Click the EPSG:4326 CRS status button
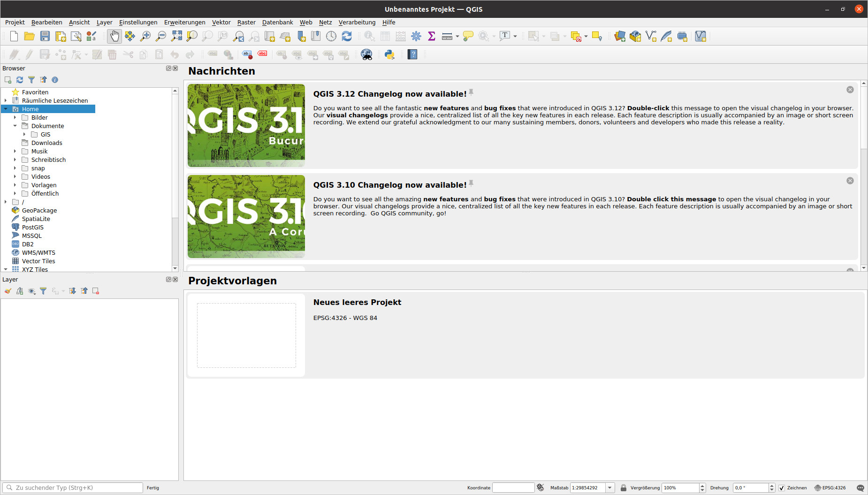 (x=830, y=488)
